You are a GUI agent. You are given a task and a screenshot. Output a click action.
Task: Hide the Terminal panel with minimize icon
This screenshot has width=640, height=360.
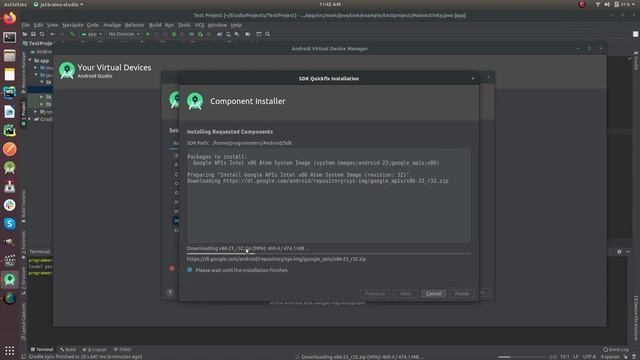tap(628, 251)
